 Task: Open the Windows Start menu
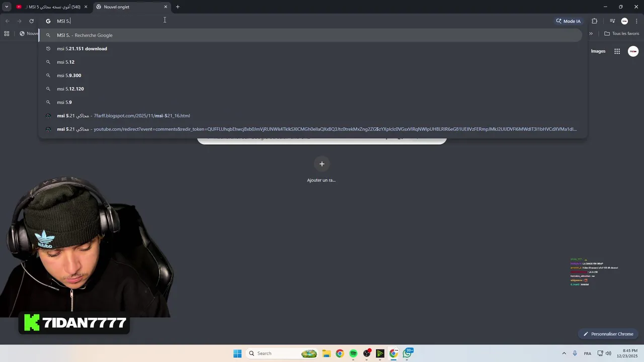237,353
